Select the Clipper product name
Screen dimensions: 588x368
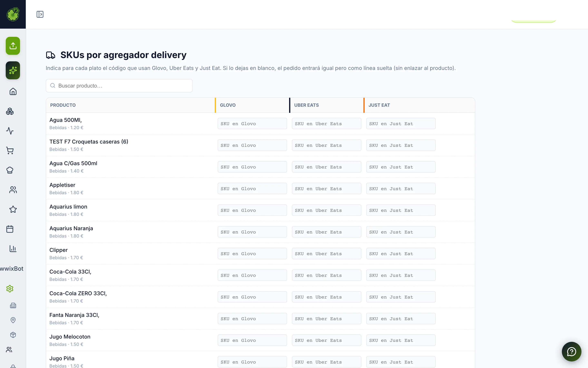tap(59, 250)
